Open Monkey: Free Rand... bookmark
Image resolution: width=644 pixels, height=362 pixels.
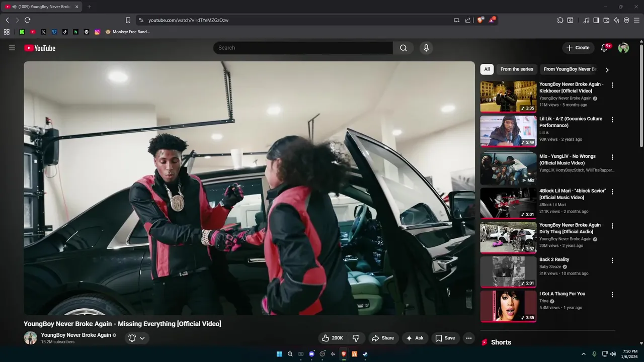point(128,32)
